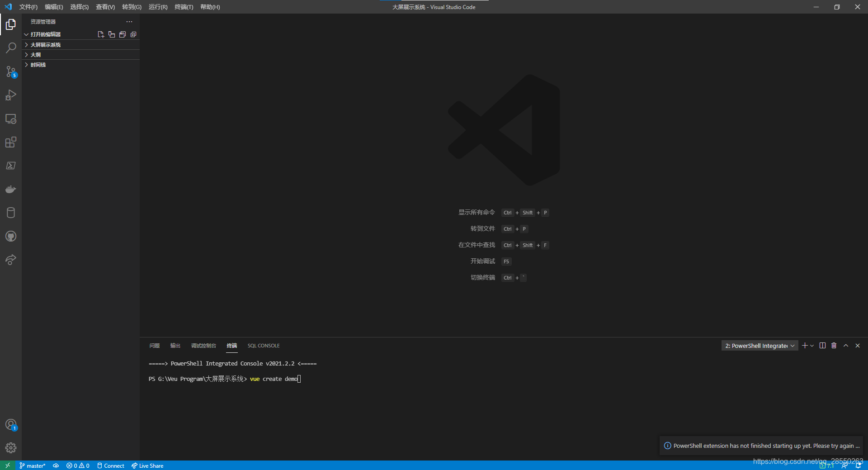This screenshot has width=868, height=470.
Task: Click the terminal command line 'vue create demo'
Action: (x=274, y=379)
